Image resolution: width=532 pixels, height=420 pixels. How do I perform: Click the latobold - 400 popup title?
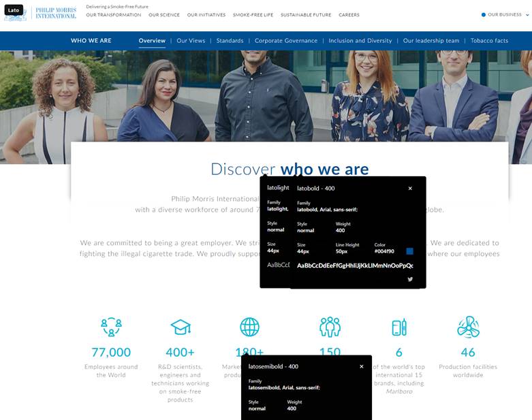pos(316,189)
